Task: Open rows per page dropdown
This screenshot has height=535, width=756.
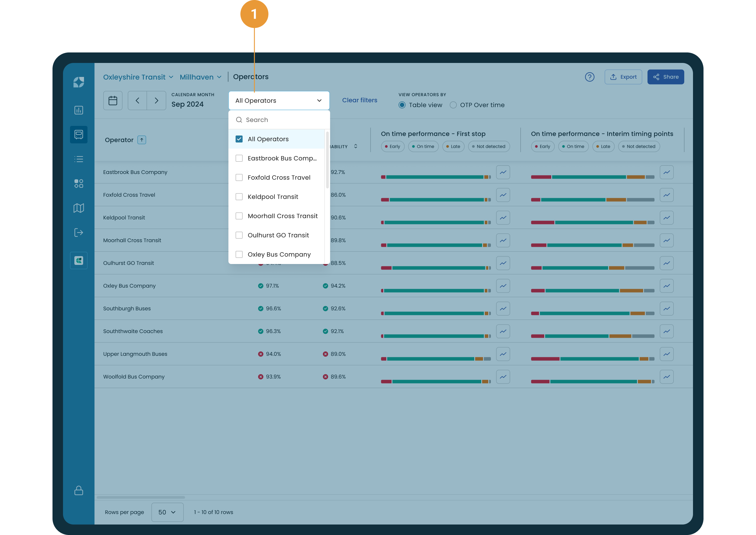Action: coord(167,512)
